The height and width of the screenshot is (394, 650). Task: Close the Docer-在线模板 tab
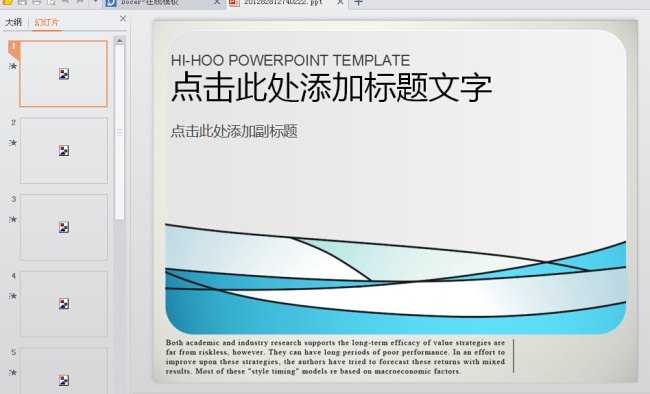pos(217,2)
